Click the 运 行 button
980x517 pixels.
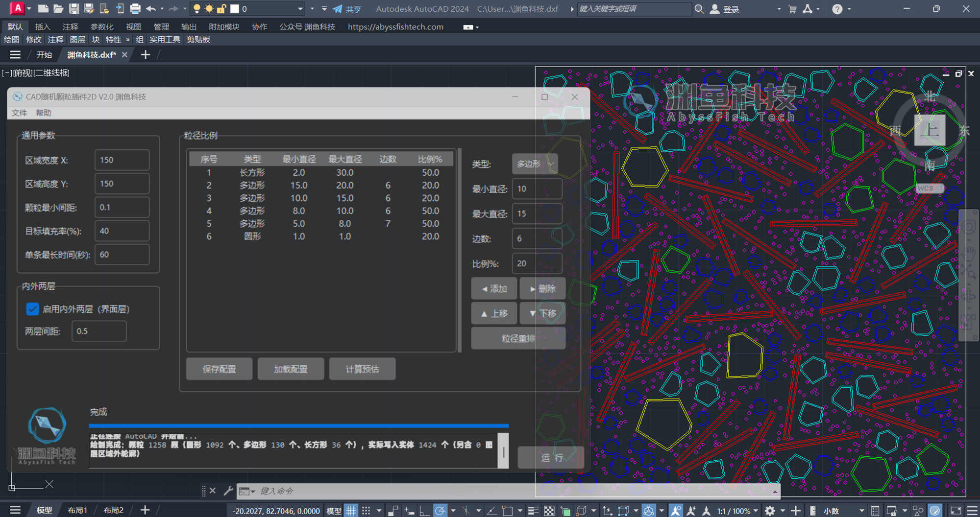551,458
